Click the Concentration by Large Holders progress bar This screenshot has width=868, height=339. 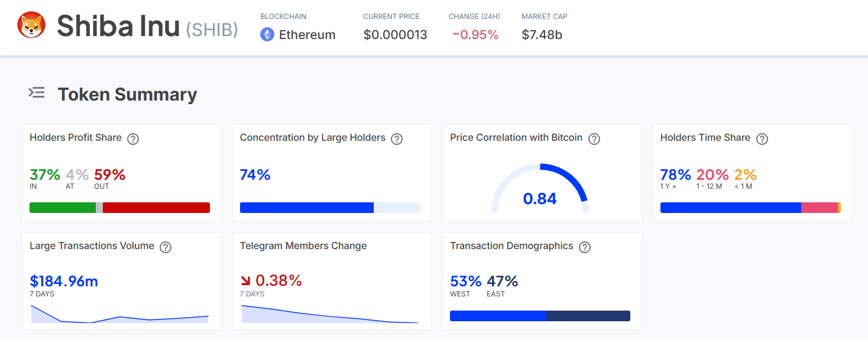pos(329,208)
